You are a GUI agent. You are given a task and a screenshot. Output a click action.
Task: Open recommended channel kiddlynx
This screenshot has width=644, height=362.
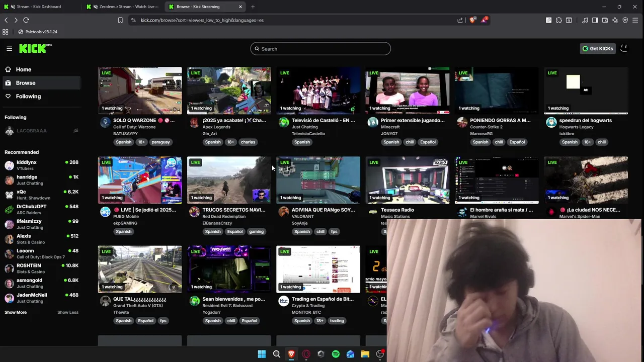coord(41,165)
